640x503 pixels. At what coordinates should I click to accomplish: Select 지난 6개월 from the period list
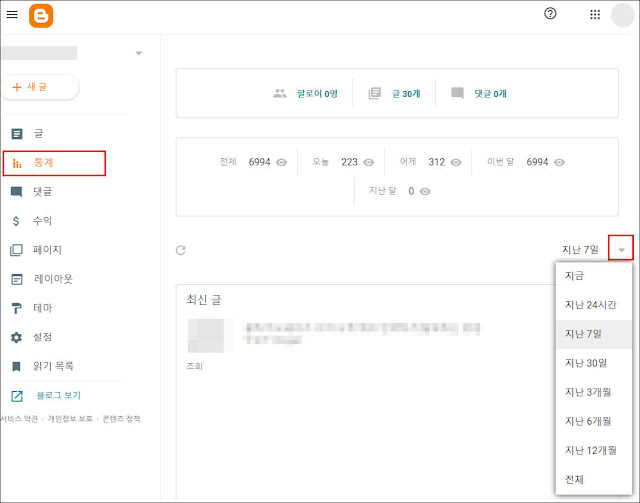pyautogui.click(x=594, y=421)
